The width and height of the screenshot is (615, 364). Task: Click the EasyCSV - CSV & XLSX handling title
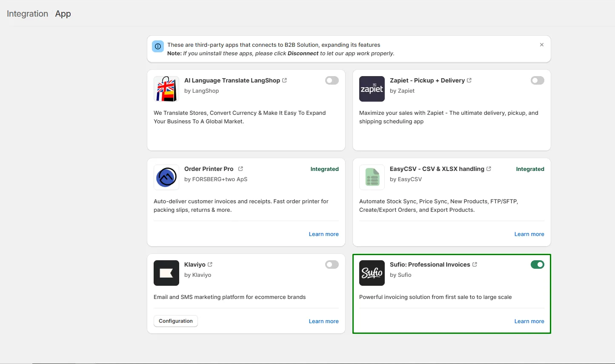pos(437,169)
